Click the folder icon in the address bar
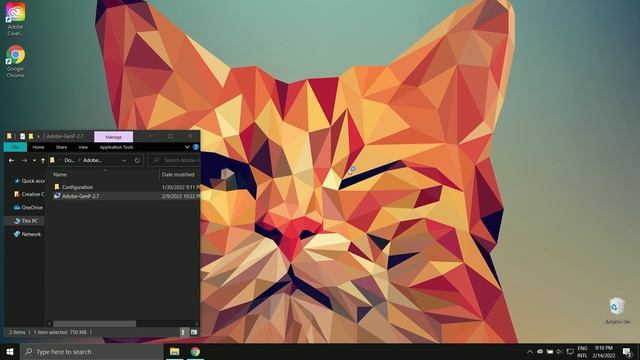 pos(52,160)
